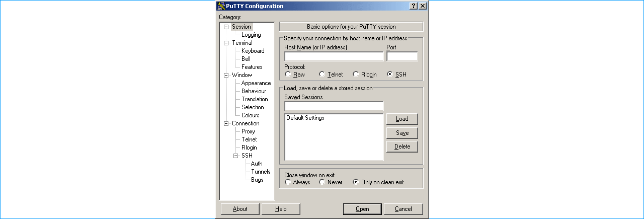The width and height of the screenshot is (644, 219).
Task: Open the Tunnels settings panel
Action: coord(261,172)
